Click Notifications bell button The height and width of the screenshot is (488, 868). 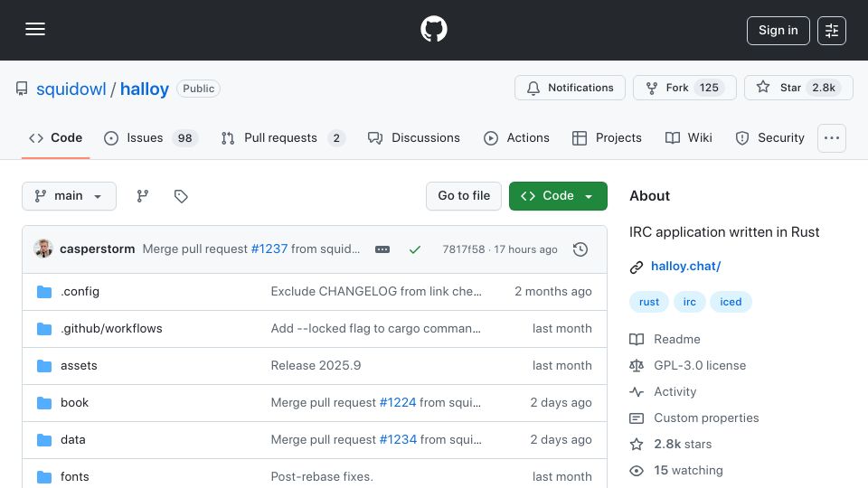coord(570,88)
